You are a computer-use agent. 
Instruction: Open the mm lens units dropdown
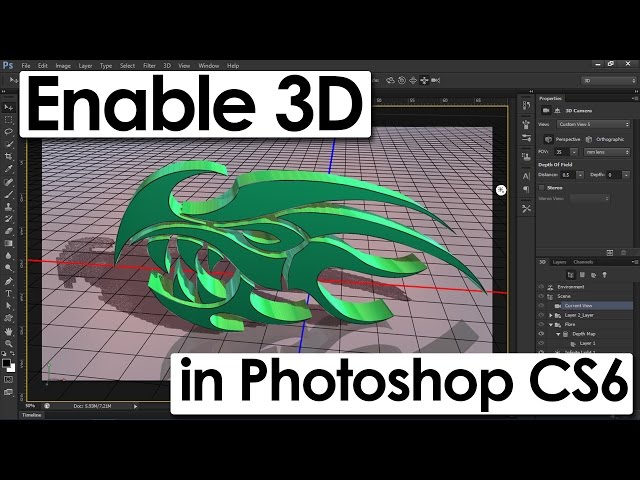607,152
